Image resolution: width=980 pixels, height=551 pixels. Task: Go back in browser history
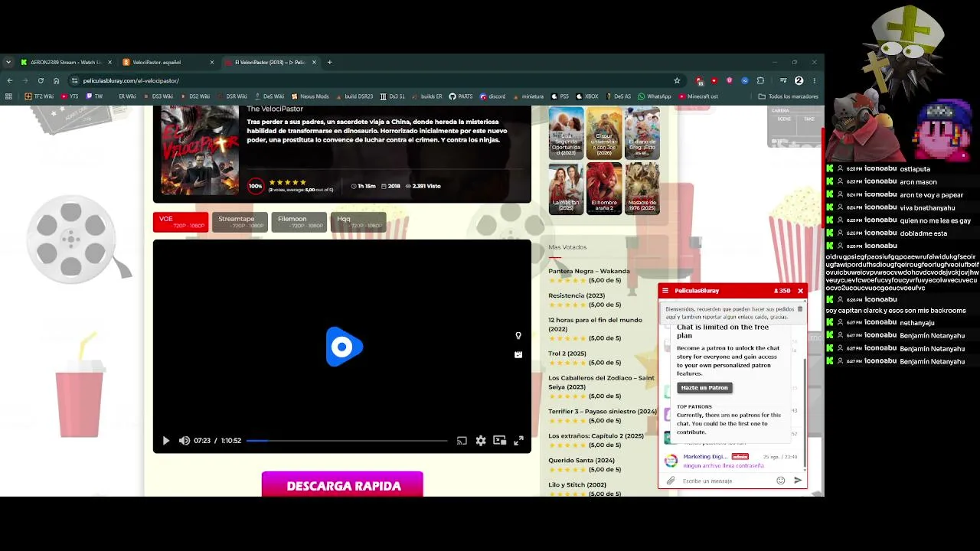point(9,80)
